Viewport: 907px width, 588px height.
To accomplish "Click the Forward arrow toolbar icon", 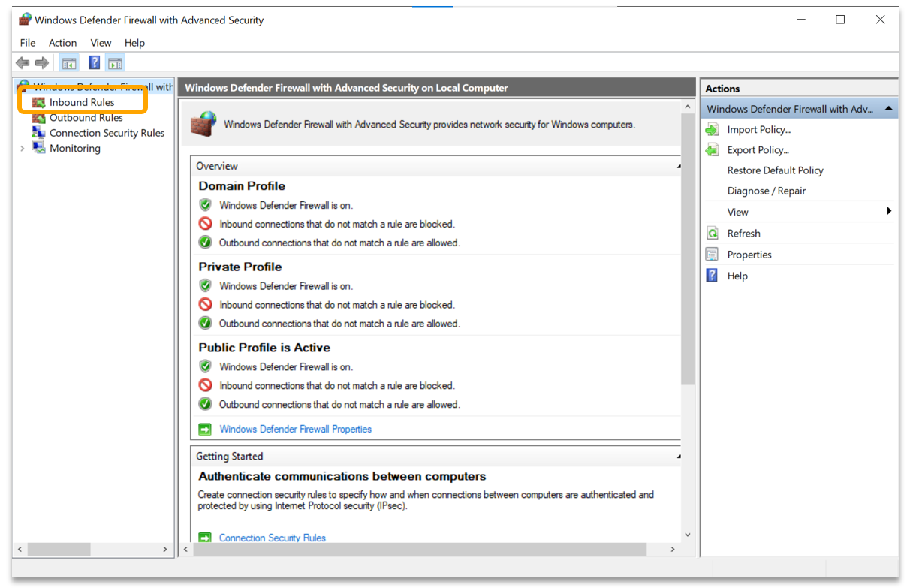I will (x=42, y=63).
